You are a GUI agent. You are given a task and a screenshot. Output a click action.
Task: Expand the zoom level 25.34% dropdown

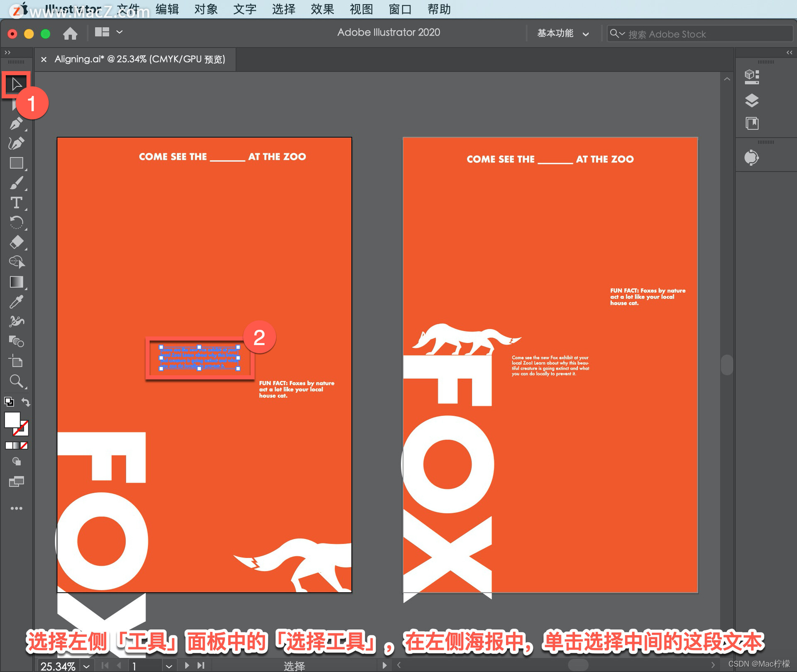[86, 666]
